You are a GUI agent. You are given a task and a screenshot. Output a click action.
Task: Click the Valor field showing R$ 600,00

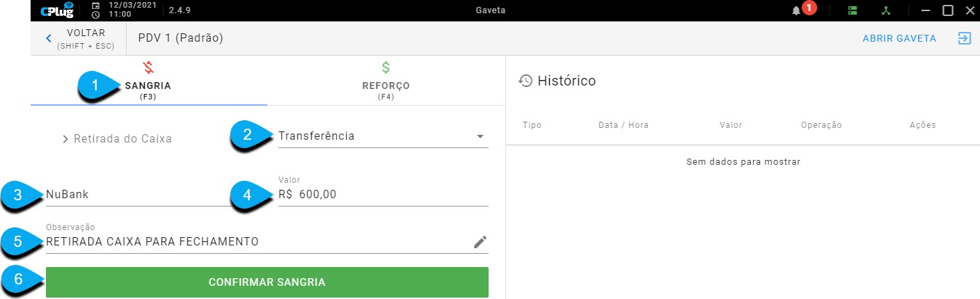point(383,195)
